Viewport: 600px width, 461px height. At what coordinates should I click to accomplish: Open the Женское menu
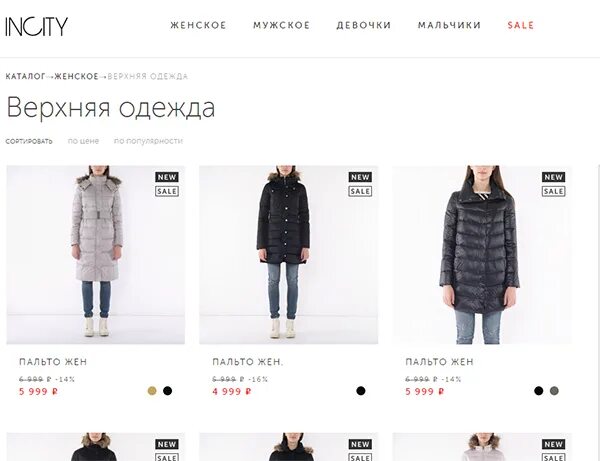(x=198, y=25)
